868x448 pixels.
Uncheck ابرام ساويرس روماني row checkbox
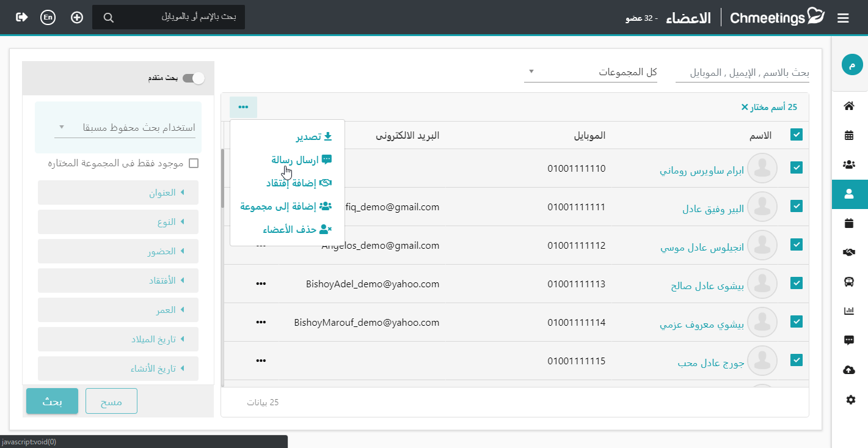pos(797,167)
